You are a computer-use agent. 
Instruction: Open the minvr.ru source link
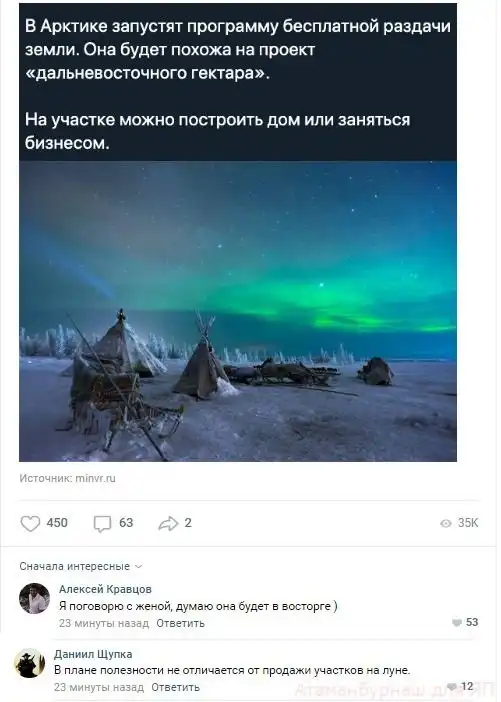[95, 478]
